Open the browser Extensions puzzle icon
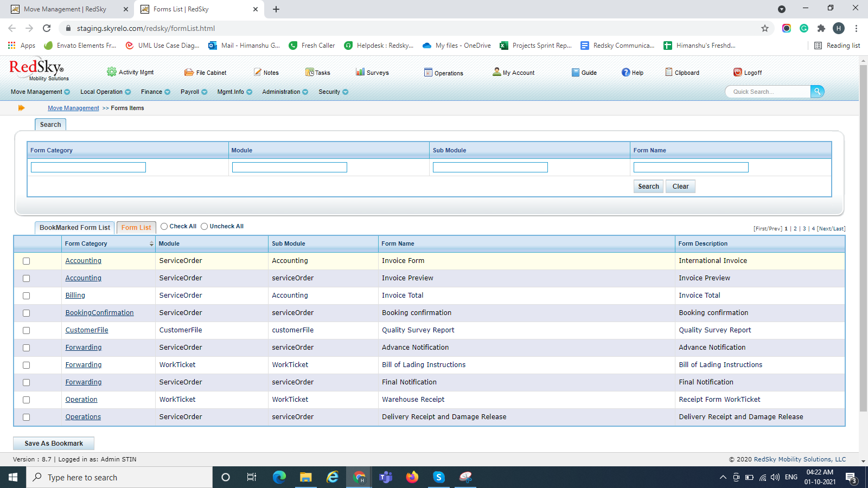This screenshot has width=868, height=488. [x=821, y=28]
